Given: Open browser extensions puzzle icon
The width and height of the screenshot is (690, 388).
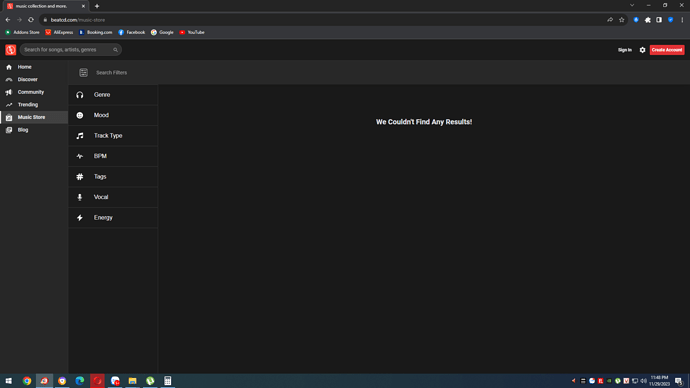Looking at the screenshot, I should pyautogui.click(x=647, y=20).
